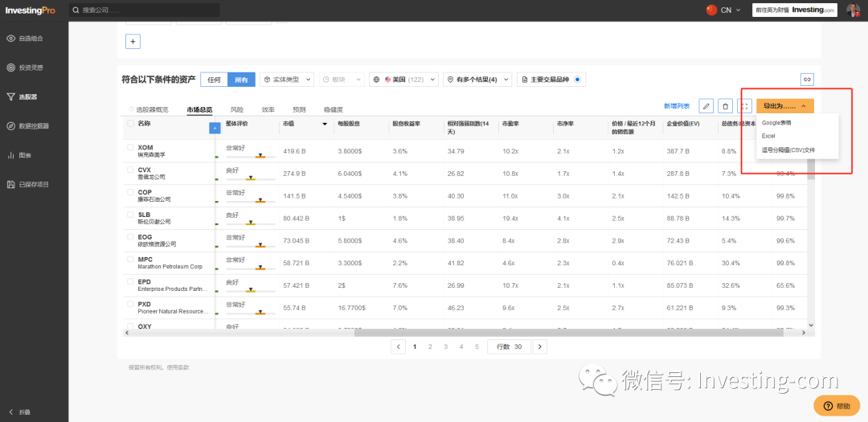Open the user profile avatar

[x=853, y=10]
